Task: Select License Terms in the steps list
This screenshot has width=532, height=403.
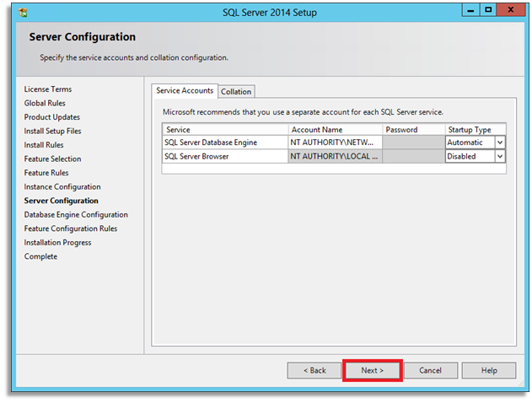Action: tap(48, 89)
